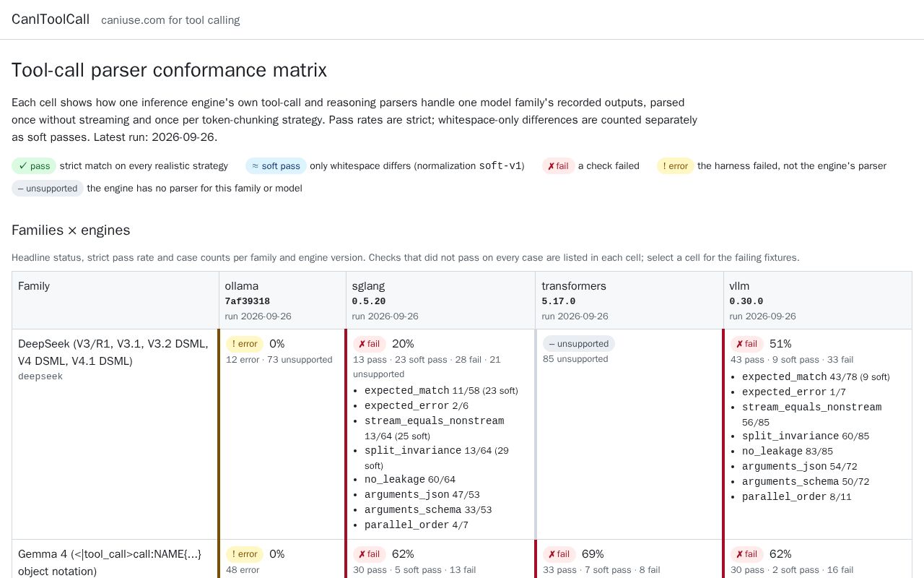Viewport: 924px width, 578px height.
Task: Click "parallel_order 4/7" check
Action: pos(417,525)
